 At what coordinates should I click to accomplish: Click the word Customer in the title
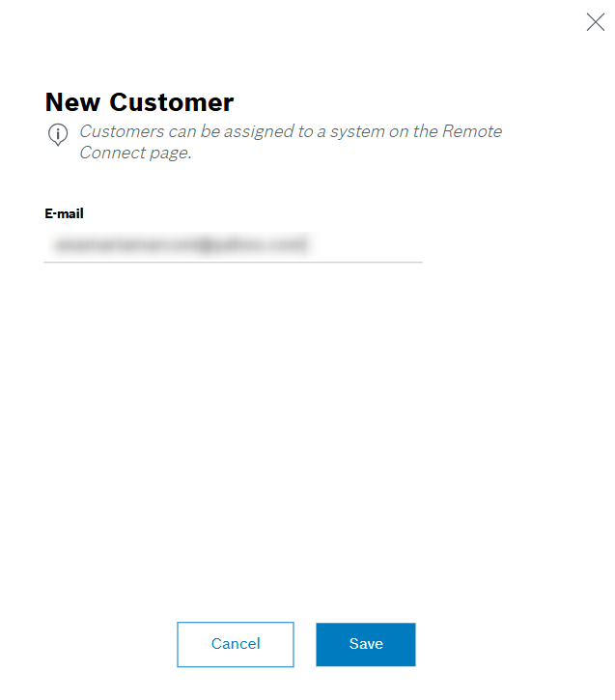point(172,102)
